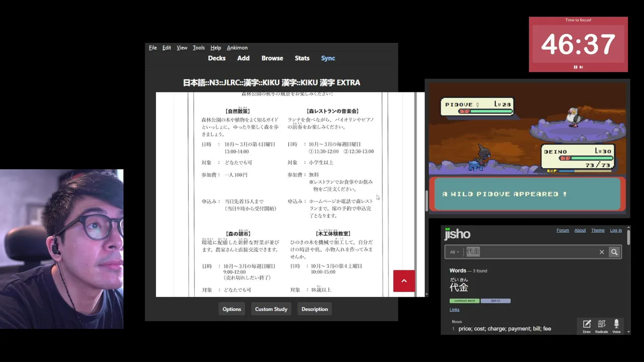The image size is (644, 362).
Task: Click the 【森レストランの音楽会】 heading
Action: coord(332,111)
